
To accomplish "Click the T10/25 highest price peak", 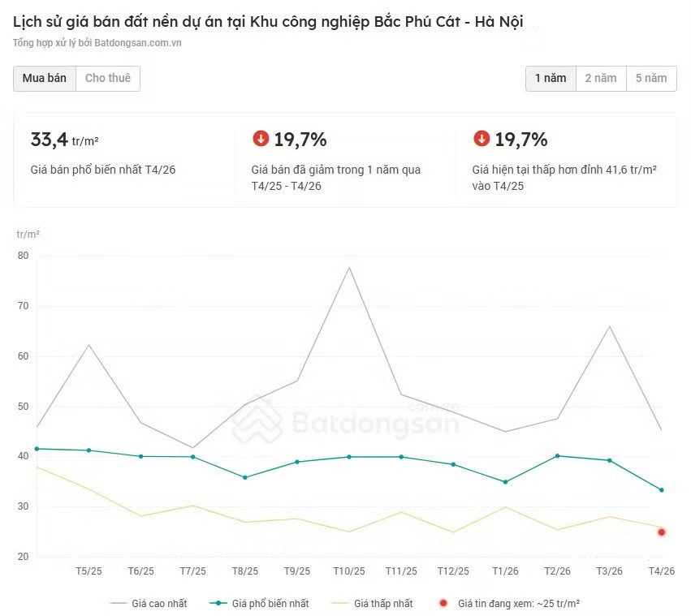I will [x=349, y=268].
